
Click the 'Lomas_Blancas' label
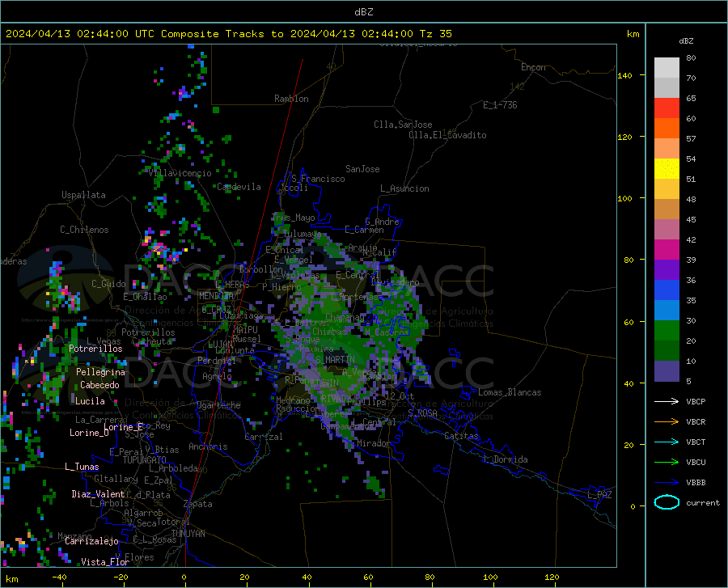click(510, 392)
